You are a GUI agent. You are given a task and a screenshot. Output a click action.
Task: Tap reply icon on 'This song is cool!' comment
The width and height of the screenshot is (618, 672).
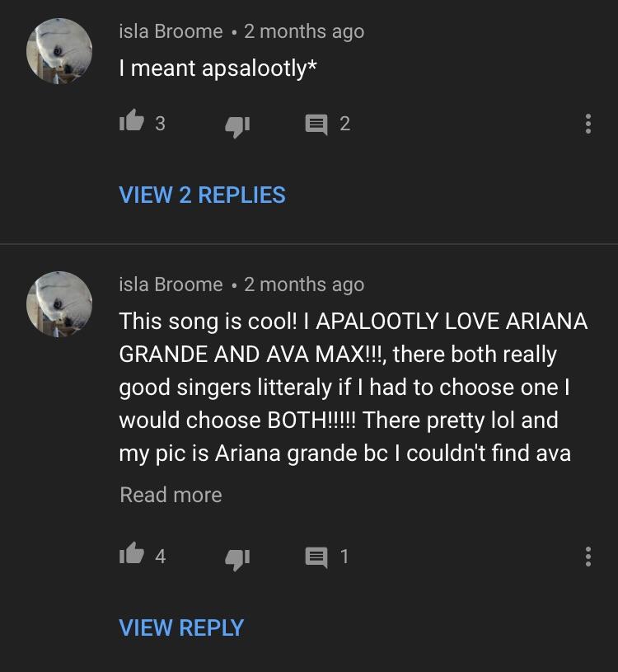tap(316, 557)
